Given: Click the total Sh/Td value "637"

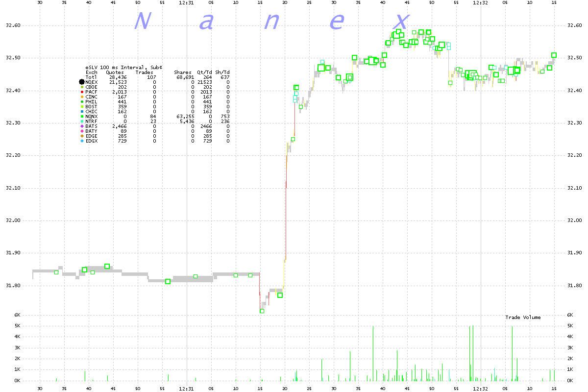Looking at the screenshot, I should click(225, 77).
